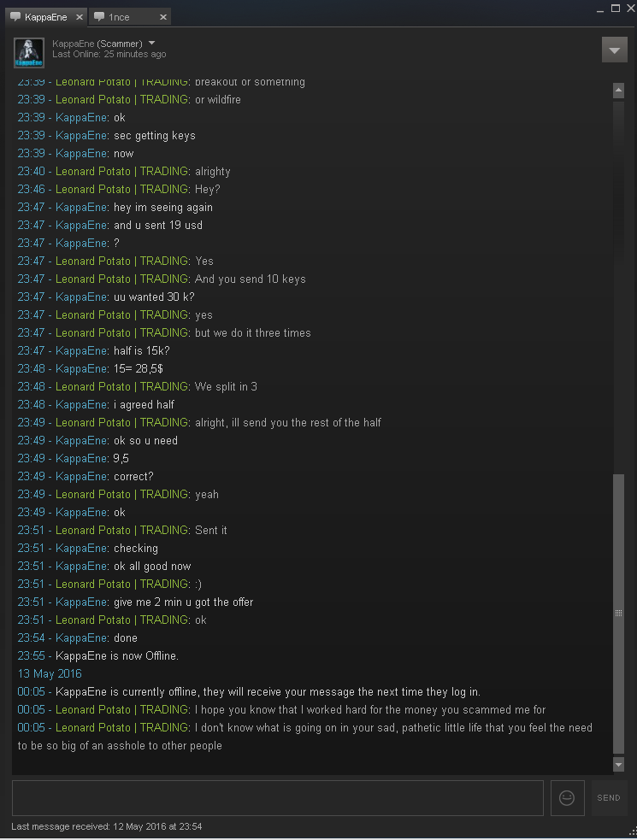This screenshot has height=840, width=637.
Task: Click the speech bubble icon on 1nce tab
Action: click(x=99, y=16)
